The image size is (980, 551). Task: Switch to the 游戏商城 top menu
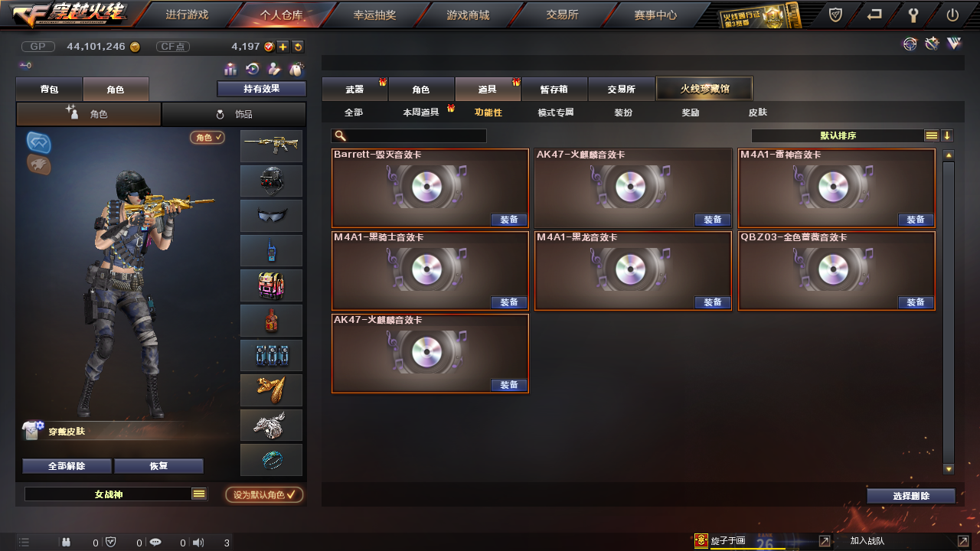[x=468, y=15]
